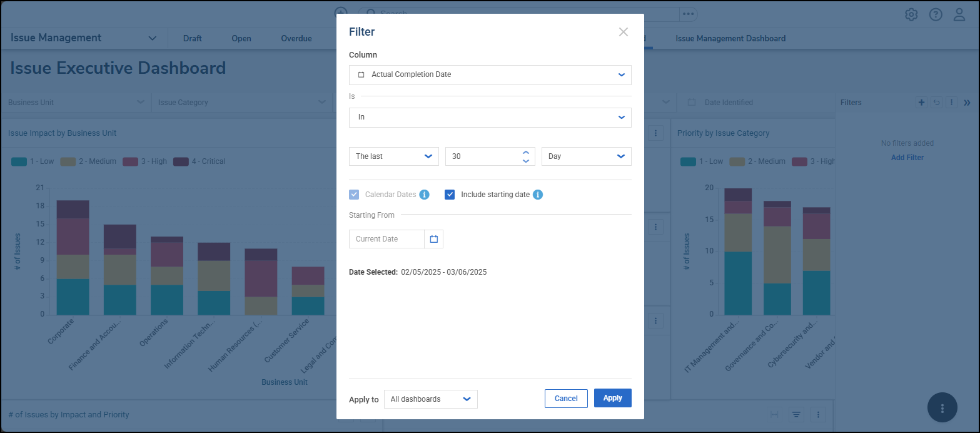Click the plus icon in the Filters panel
The width and height of the screenshot is (980, 433).
click(921, 103)
